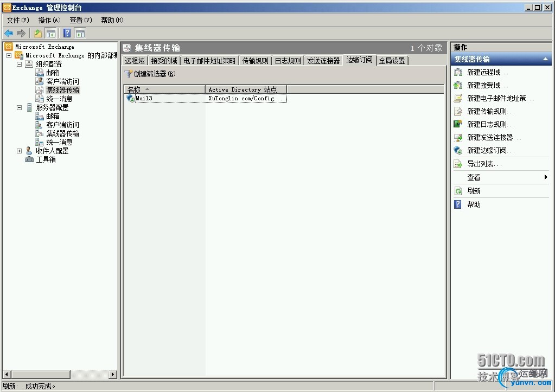Click the 收件人配置 person icon
This screenshot has width=555, height=392.
coord(29,151)
